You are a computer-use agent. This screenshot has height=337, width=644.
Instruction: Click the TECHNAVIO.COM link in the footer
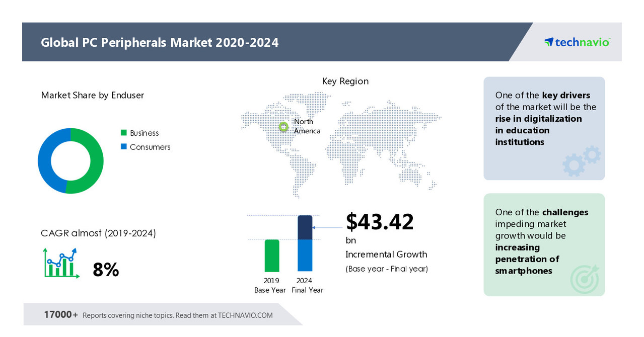(246, 315)
